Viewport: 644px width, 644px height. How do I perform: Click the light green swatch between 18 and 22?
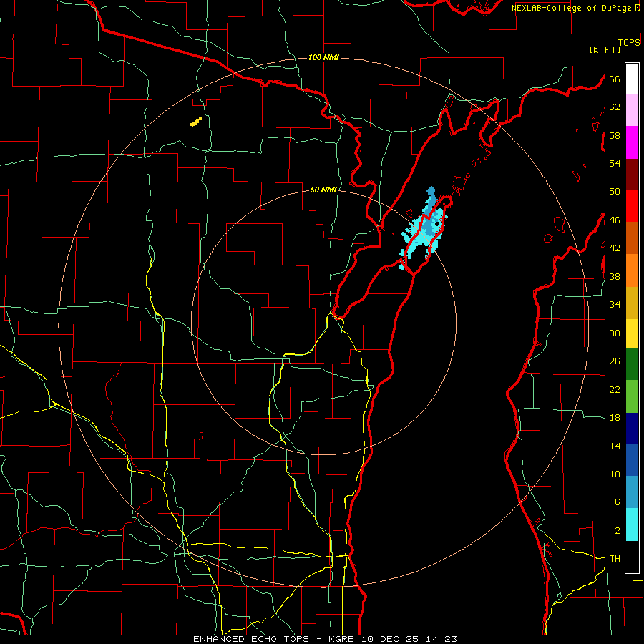click(632, 396)
